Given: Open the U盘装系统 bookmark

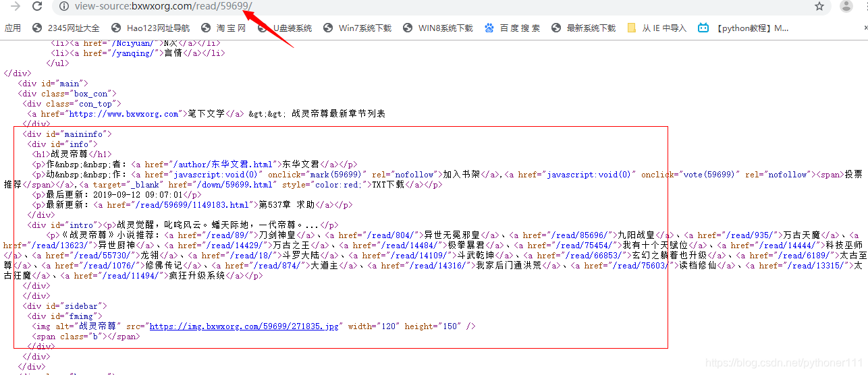Looking at the screenshot, I should [284, 28].
